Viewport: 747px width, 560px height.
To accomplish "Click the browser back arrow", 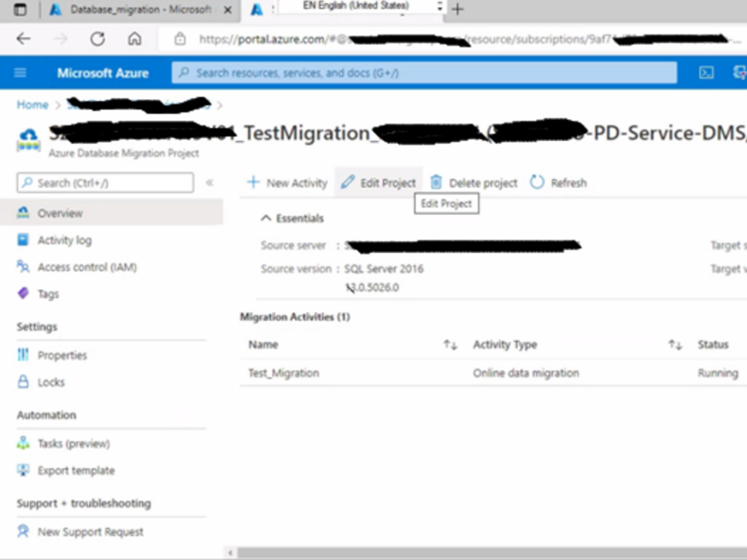I will [x=23, y=39].
